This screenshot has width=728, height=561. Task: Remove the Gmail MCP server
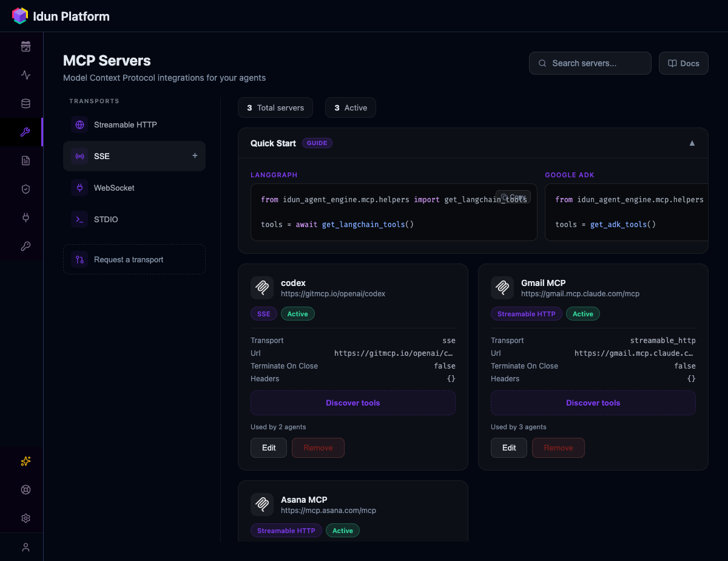pyautogui.click(x=558, y=447)
